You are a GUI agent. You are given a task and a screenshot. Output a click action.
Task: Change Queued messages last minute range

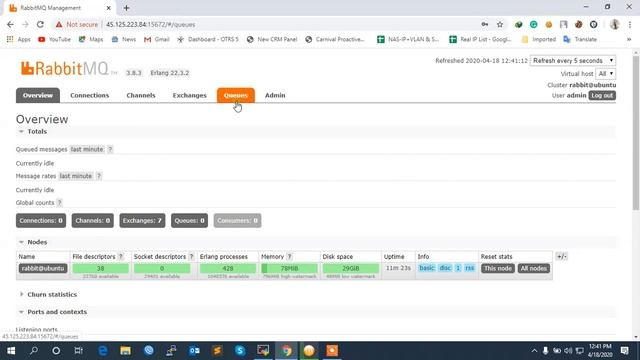(87, 149)
